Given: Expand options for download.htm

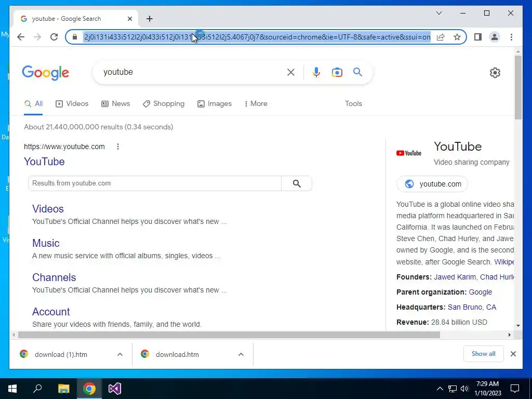Looking at the screenshot, I should coord(241,354).
